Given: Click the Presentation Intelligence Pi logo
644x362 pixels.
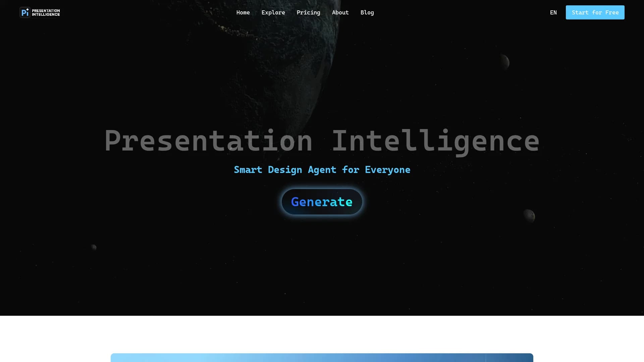Looking at the screenshot, I should (40, 12).
